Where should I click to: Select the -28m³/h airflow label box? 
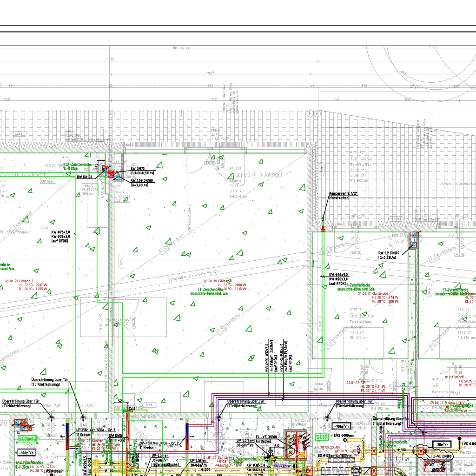pos(441,444)
